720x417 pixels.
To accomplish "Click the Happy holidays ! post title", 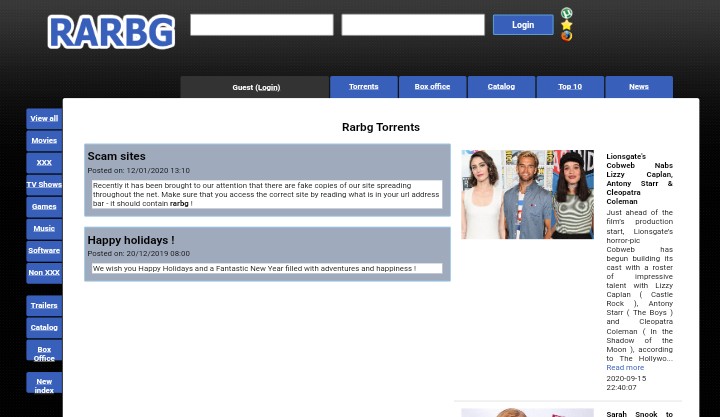I will click(x=131, y=240).
